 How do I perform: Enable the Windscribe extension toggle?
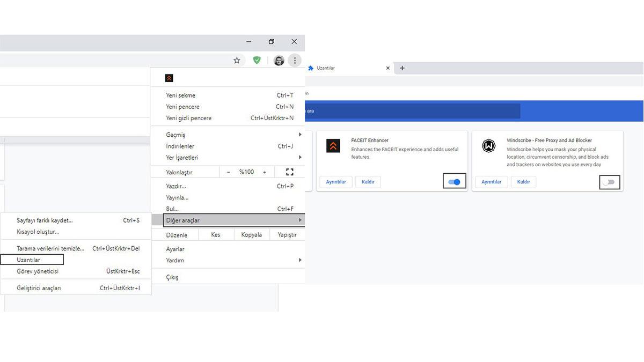tap(609, 182)
